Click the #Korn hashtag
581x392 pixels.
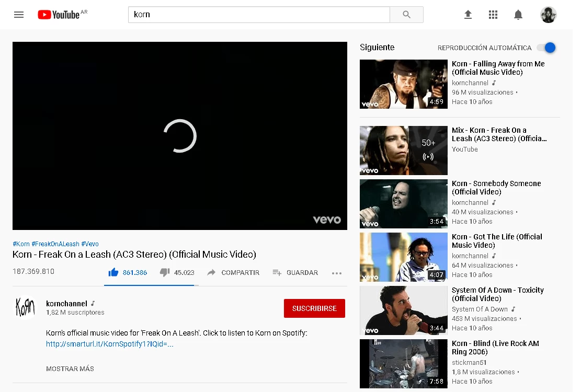point(21,244)
